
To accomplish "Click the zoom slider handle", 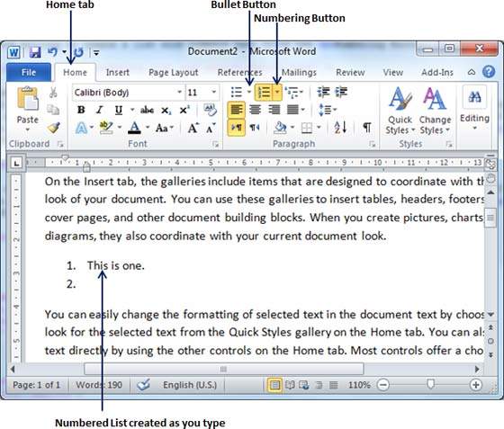I will [x=430, y=384].
